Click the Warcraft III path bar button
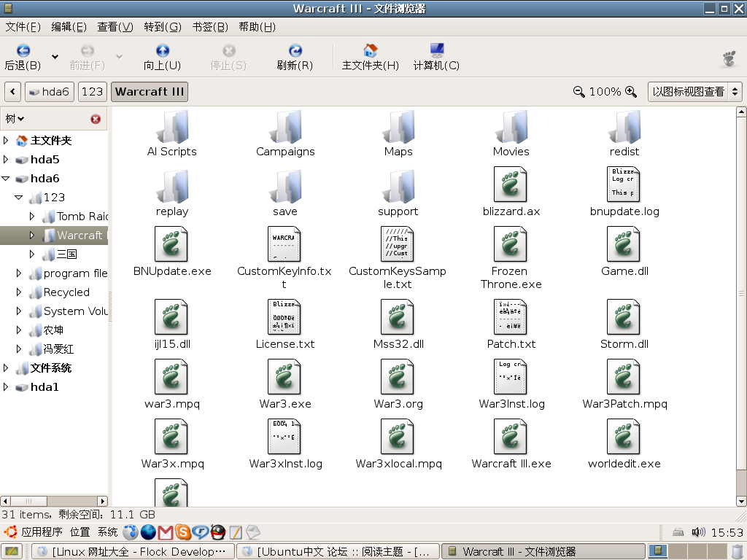 150,91
